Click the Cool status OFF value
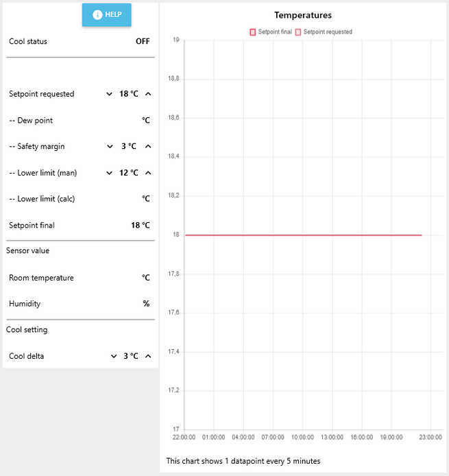The width and height of the screenshot is (449, 476). [x=143, y=41]
